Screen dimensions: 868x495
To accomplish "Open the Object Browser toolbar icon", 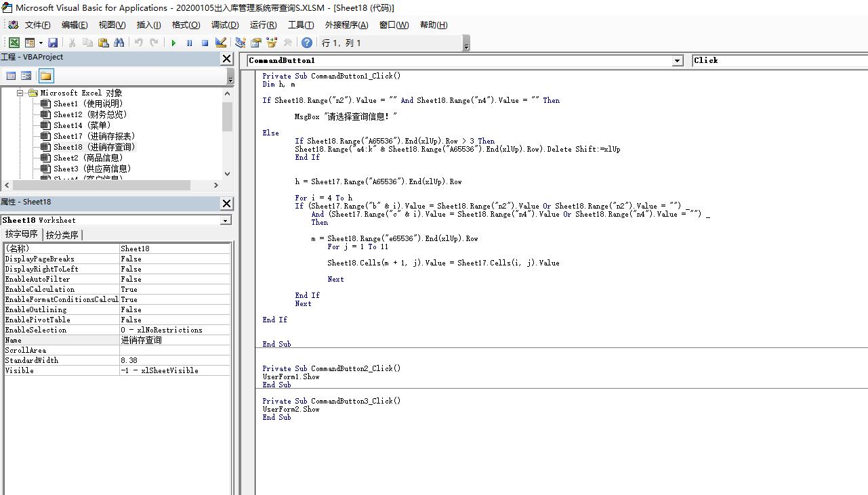I will click(x=272, y=43).
